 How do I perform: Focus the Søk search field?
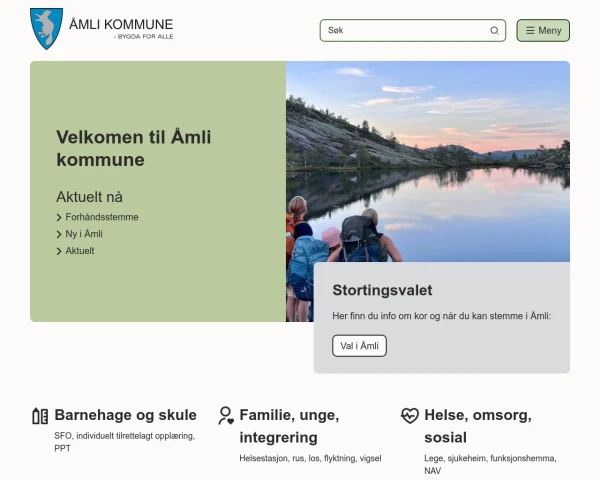pos(405,31)
